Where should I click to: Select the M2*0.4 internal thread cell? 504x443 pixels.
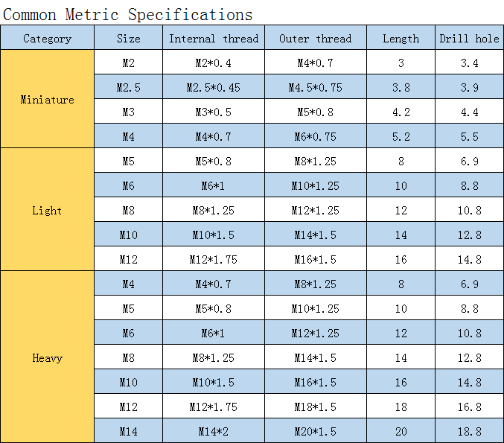214,62
